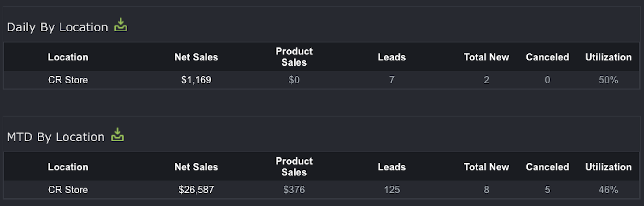Download the MTD By Location report
This screenshot has width=644, height=206.
click(117, 135)
